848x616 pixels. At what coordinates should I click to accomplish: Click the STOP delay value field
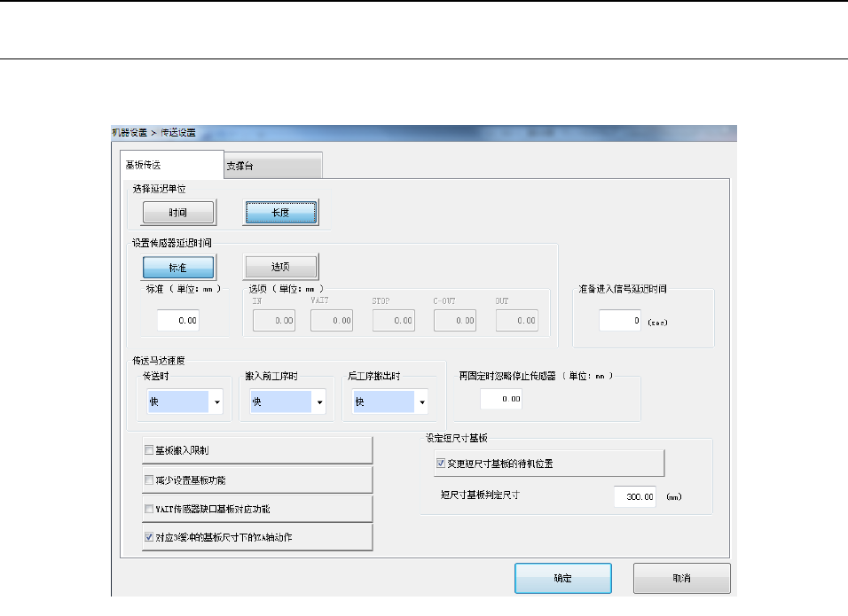tap(394, 321)
